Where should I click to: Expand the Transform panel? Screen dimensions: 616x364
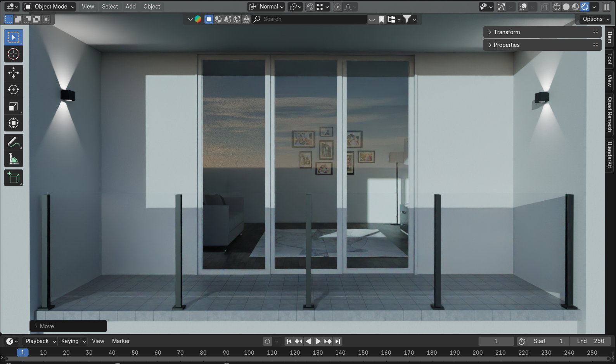click(x=507, y=32)
